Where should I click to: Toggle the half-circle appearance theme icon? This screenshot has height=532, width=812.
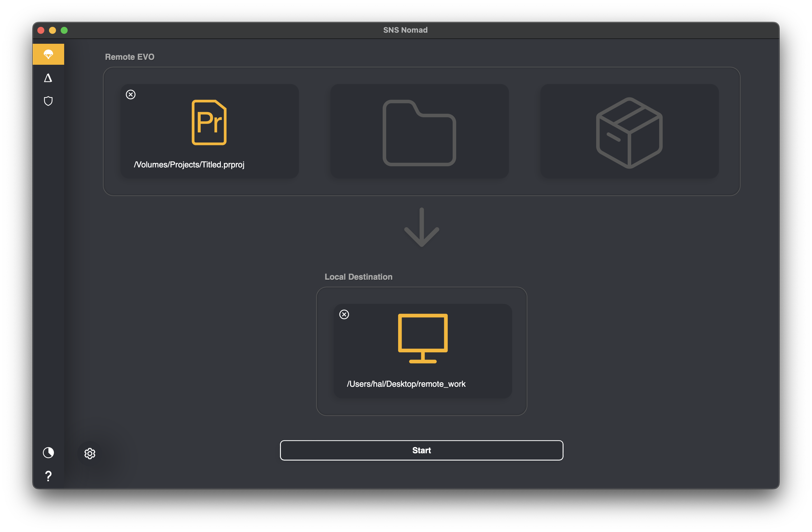[x=48, y=452]
